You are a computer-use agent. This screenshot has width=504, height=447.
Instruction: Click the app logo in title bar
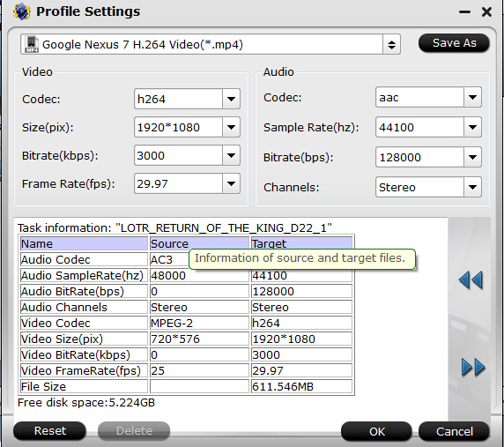(21, 11)
